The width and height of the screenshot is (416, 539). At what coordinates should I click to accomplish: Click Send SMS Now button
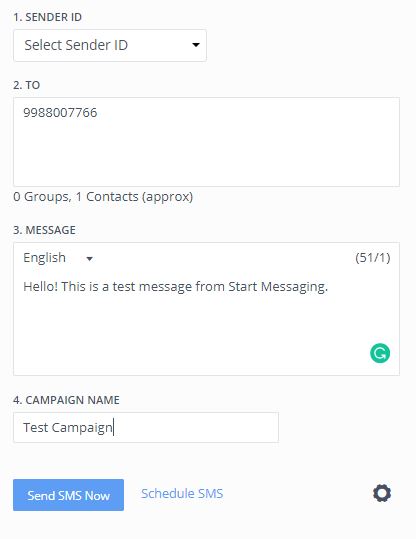pyautogui.click(x=68, y=495)
